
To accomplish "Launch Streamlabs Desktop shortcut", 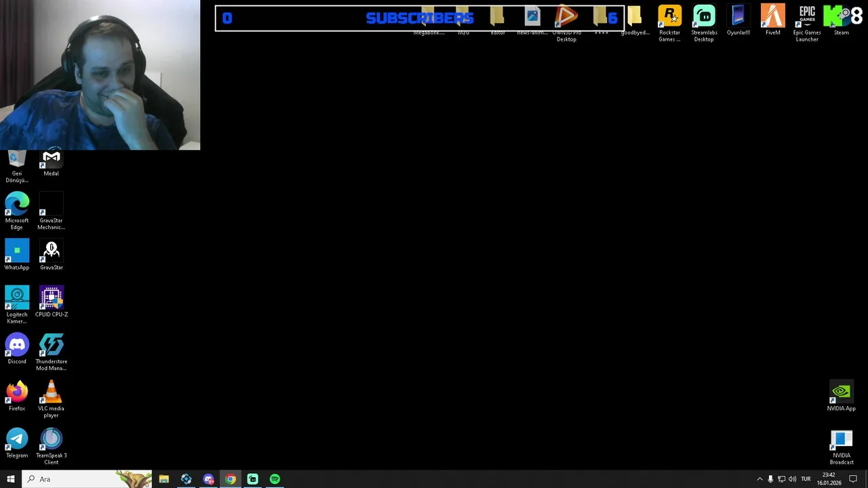I will [x=704, y=23].
